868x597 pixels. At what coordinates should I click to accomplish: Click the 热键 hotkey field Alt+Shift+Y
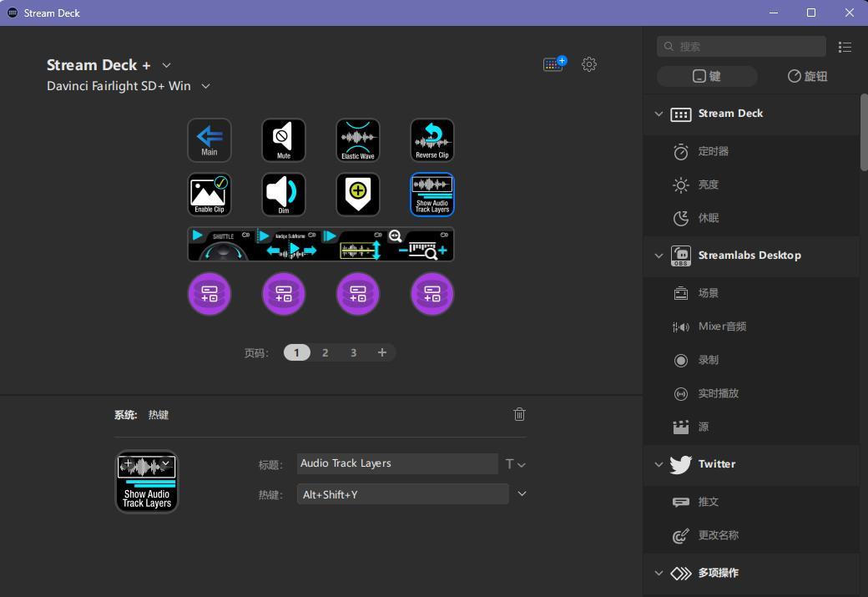402,494
